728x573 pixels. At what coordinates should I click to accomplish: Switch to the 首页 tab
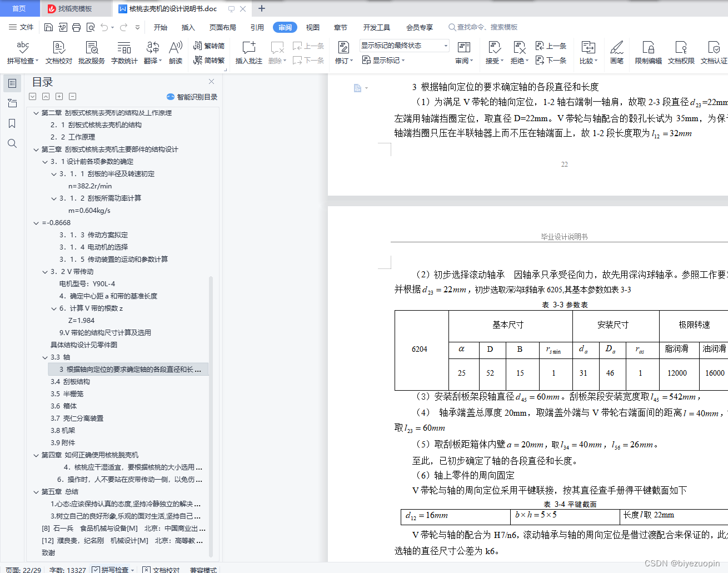[19, 8]
